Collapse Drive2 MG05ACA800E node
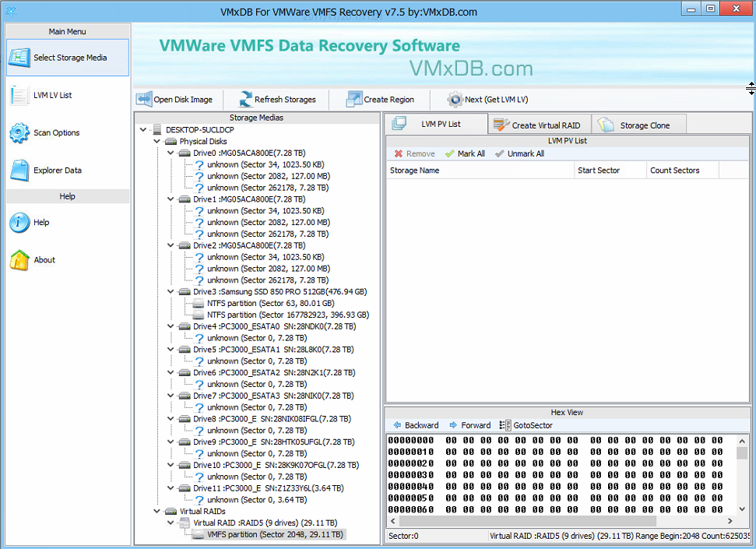The height and width of the screenshot is (549, 756). (x=171, y=245)
